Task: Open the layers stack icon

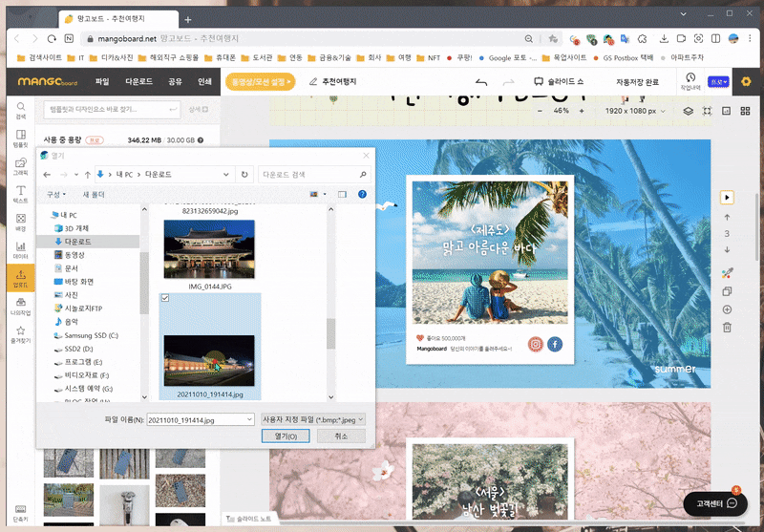Action: click(688, 111)
